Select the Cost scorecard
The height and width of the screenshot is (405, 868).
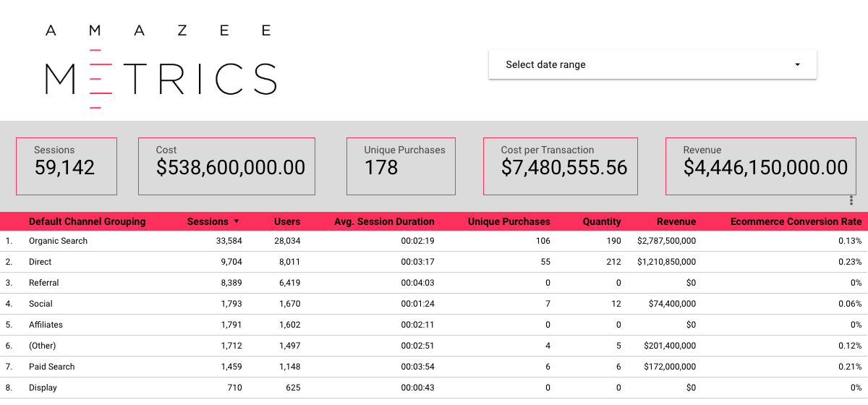[x=226, y=166]
